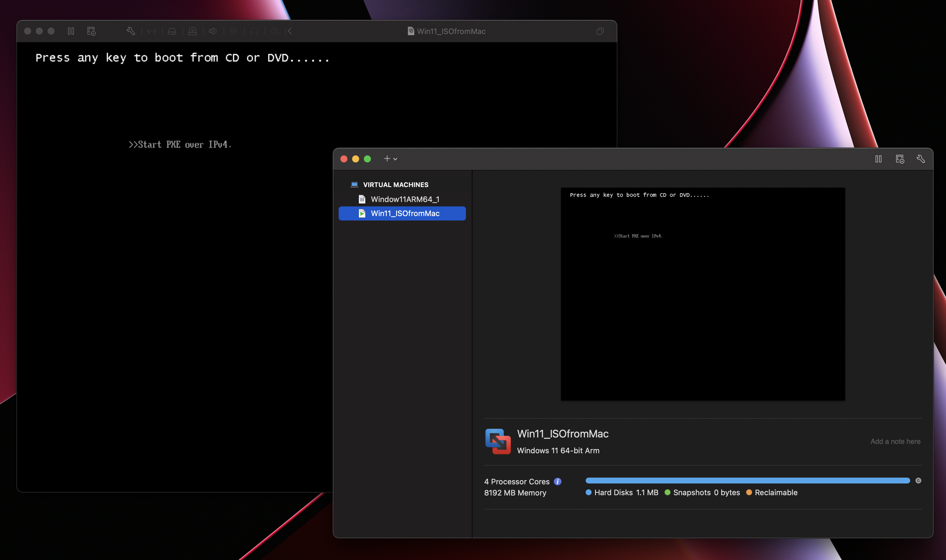Viewport: 946px width, 560px height.
Task: Open the settings wrench in the library window toolbar
Action: coord(921,159)
